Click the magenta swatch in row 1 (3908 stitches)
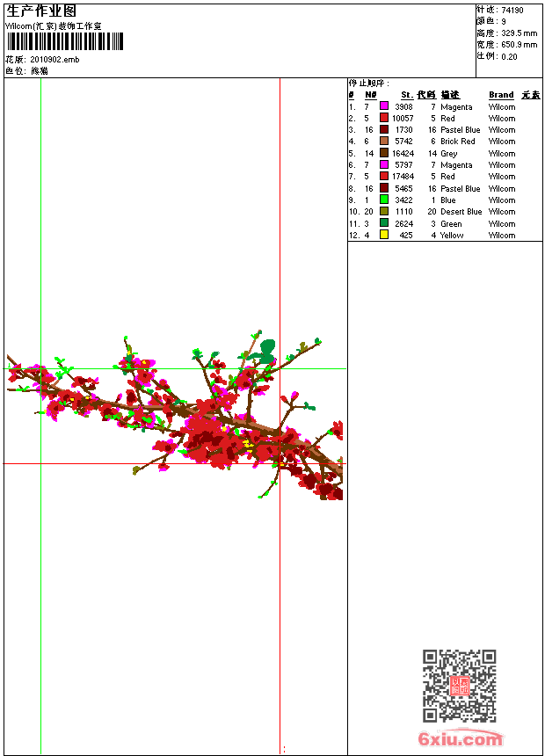 (x=384, y=105)
